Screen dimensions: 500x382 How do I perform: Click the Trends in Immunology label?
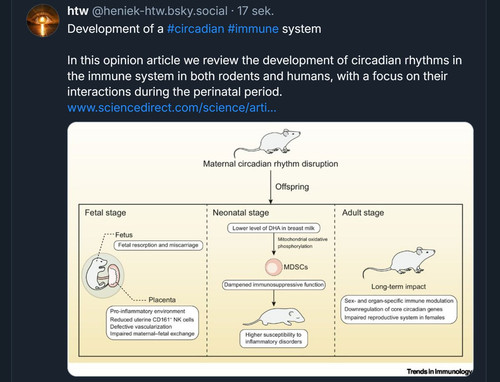tap(439, 371)
